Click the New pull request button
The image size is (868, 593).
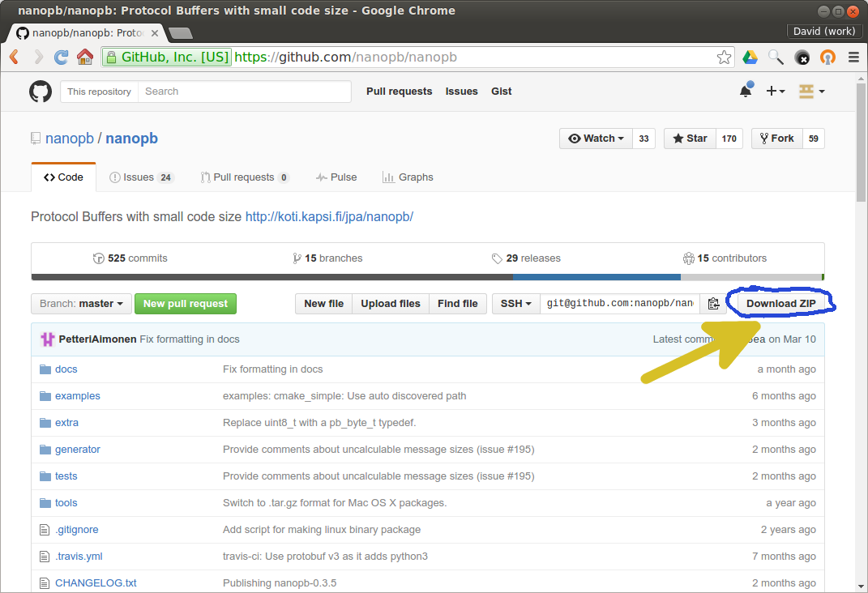point(186,304)
